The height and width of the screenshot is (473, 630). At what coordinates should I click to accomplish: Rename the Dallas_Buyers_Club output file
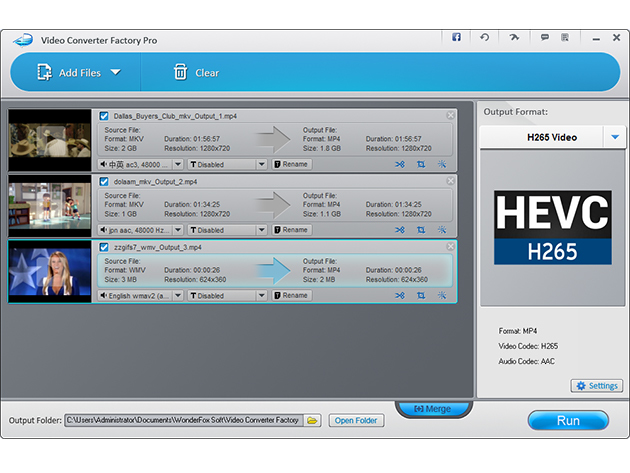pyautogui.click(x=292, y=164)
